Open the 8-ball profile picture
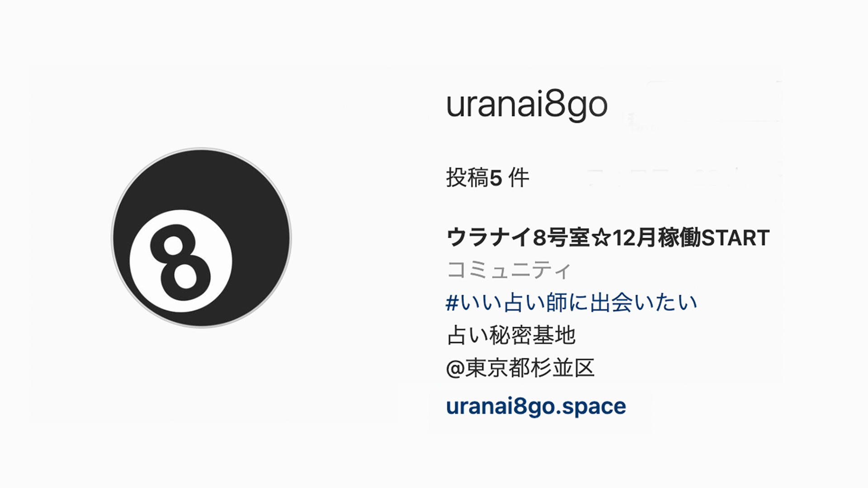 [201, 238]
